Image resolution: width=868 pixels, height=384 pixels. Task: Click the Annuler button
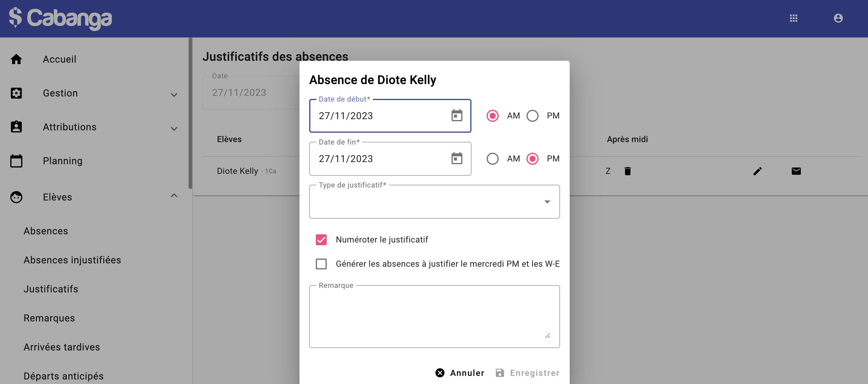(460, 373)
